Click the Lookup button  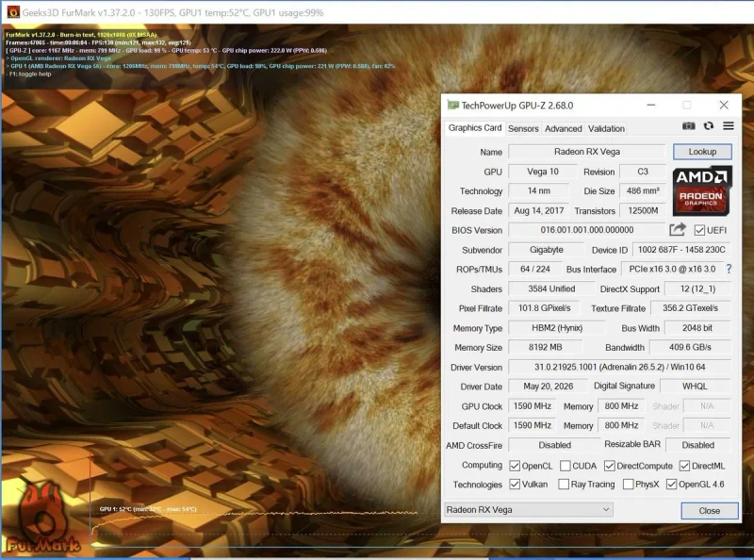702,152
